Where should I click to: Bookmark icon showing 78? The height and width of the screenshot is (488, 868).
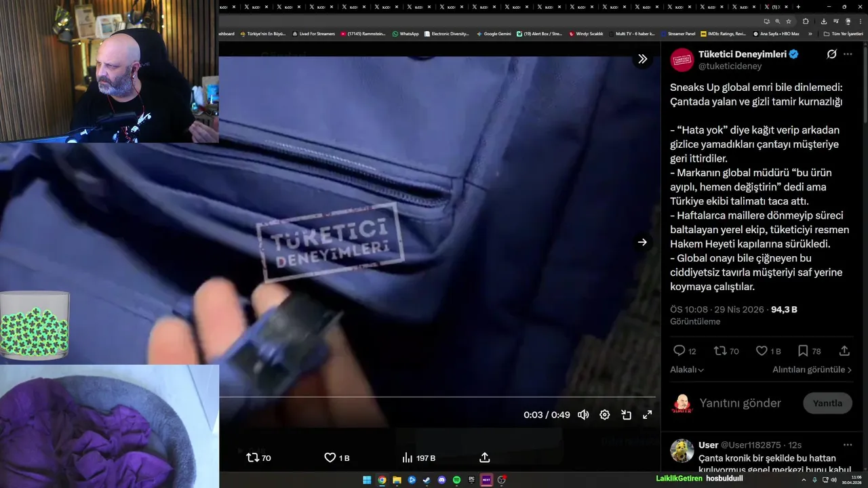(x=809, y=351)
